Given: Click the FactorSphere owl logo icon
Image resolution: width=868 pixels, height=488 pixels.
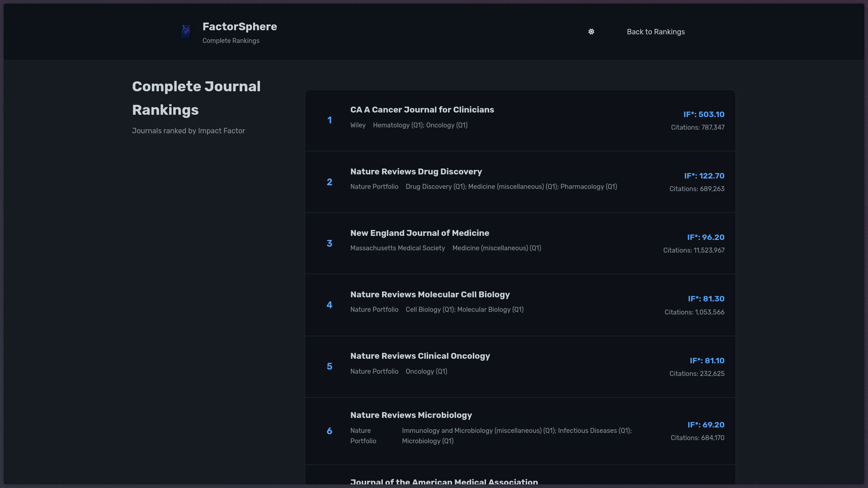Looking at the screenshot, I should [186, 32].
